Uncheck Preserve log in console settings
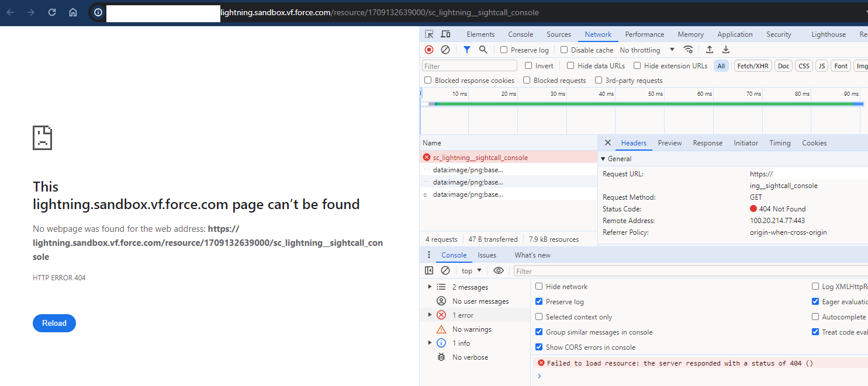 [539, 301]
